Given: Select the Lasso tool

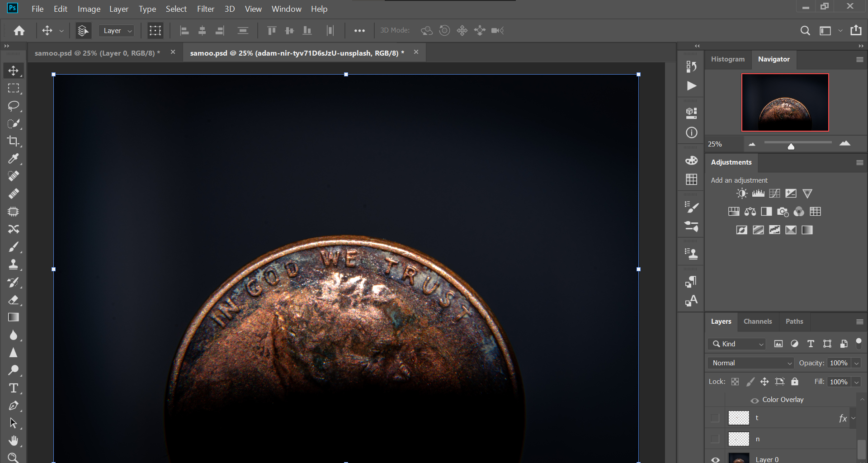Looking at the screenshot, I should click(x=13, y=106).
